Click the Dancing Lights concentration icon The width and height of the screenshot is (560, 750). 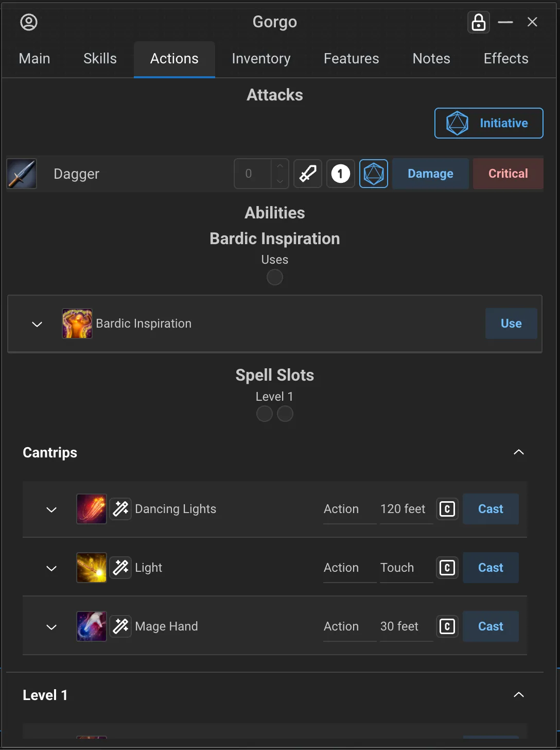(447, 509)
